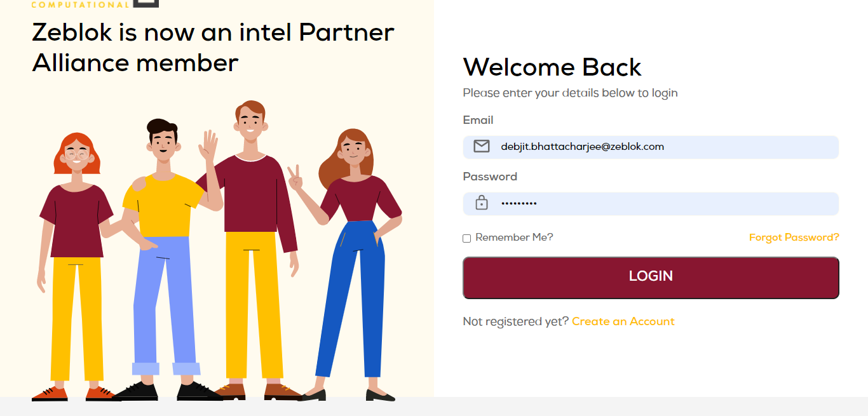Click the Password field label
This screenshot has height=416, width=868.
click(490, 177)
